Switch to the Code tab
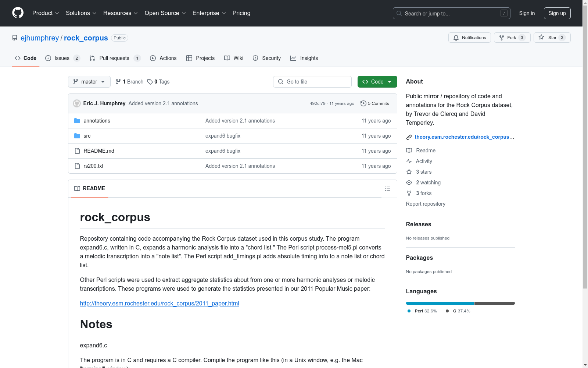 [26, 58]
